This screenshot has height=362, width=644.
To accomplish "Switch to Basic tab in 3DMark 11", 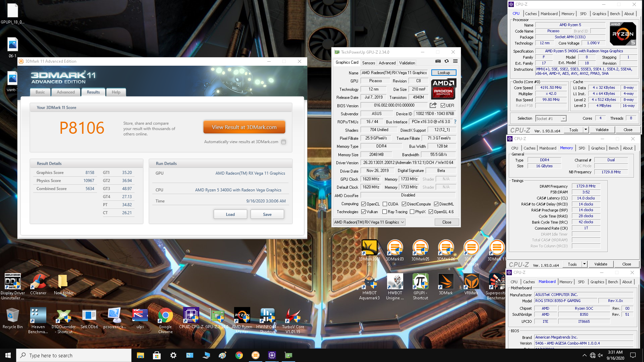I will (x=40, y=92).
